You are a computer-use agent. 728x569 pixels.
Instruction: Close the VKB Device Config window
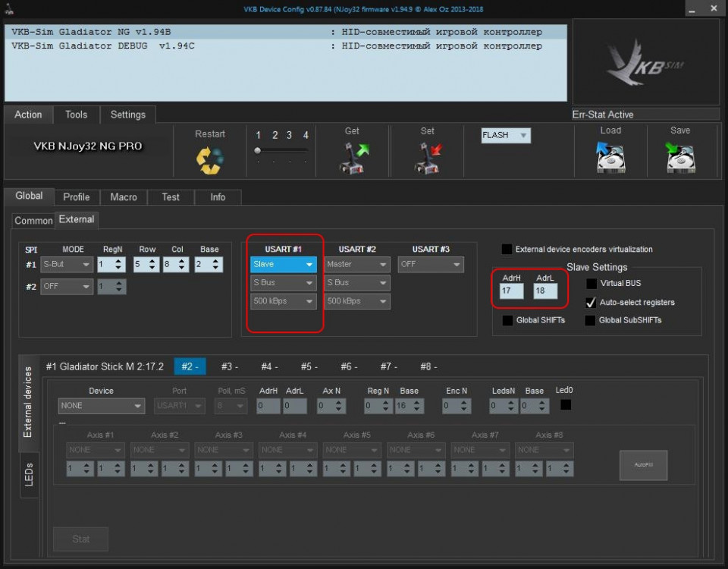click(712, 9)
